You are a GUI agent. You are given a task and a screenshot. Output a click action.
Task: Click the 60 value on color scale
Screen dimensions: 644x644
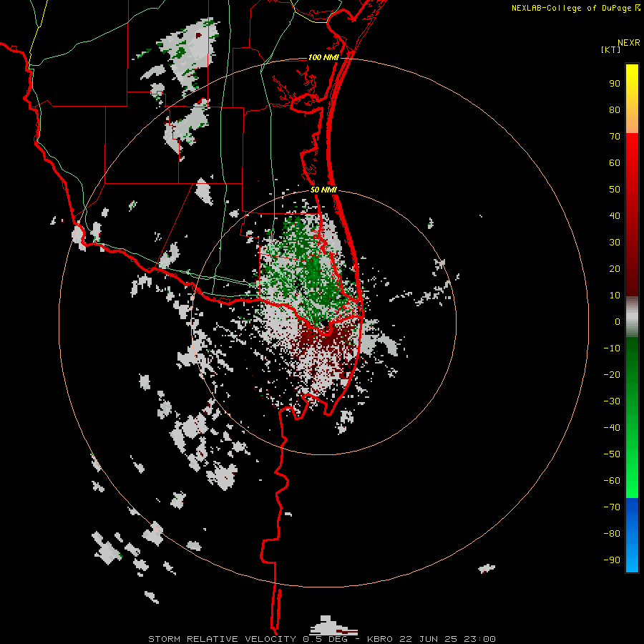click(615, 163)
